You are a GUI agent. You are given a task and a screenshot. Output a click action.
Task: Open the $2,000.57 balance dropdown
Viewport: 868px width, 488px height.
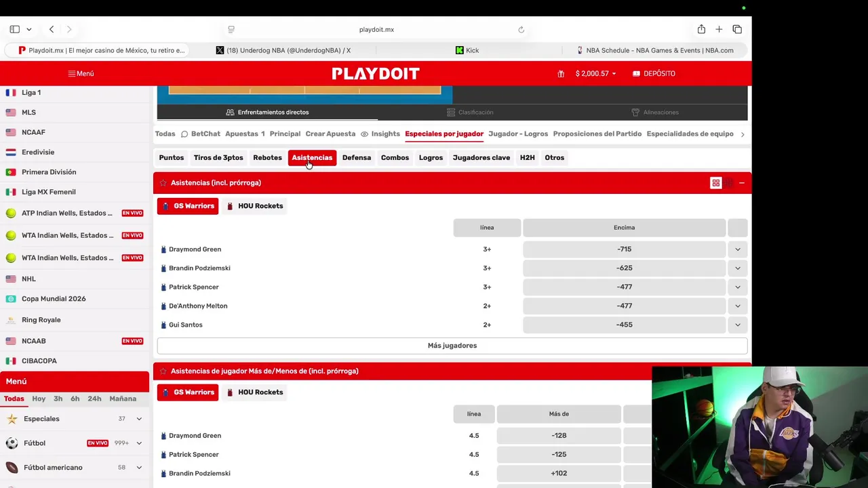pos(595,73)
